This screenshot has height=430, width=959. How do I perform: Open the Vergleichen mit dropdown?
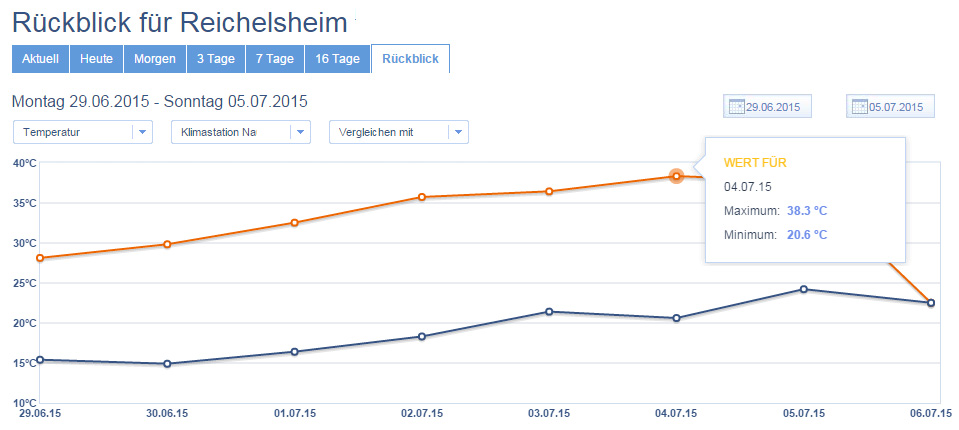tap(458, 132)
